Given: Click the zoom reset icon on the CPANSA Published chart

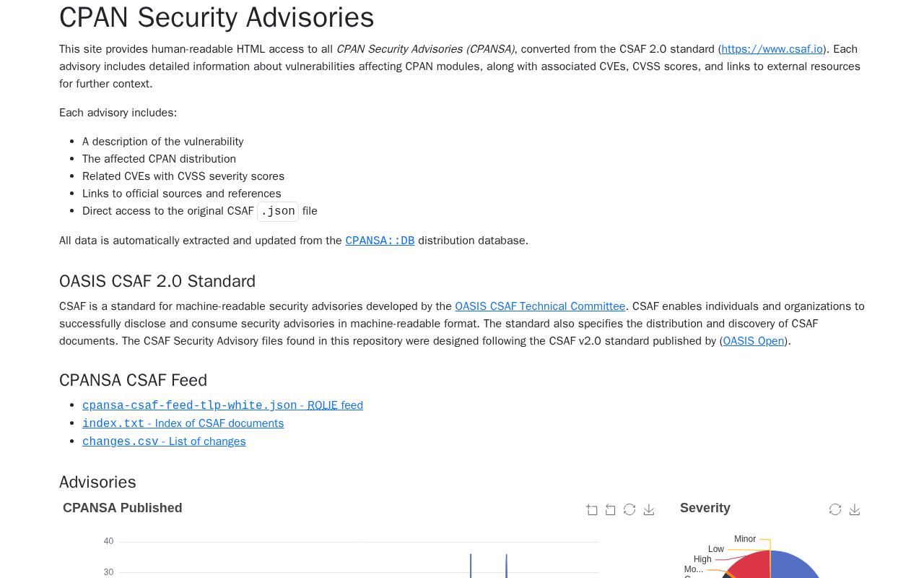Looking at the screenshot, I should point(611,510).
